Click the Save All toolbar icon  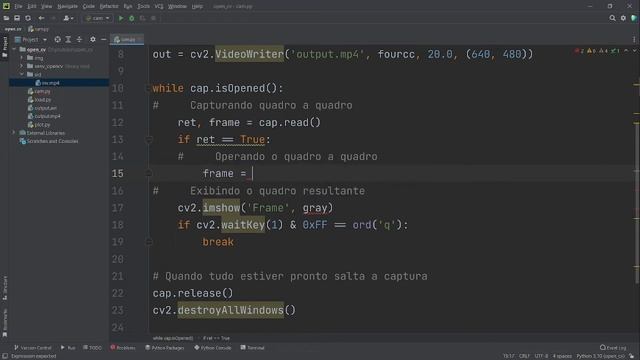(x=17, y=18)
